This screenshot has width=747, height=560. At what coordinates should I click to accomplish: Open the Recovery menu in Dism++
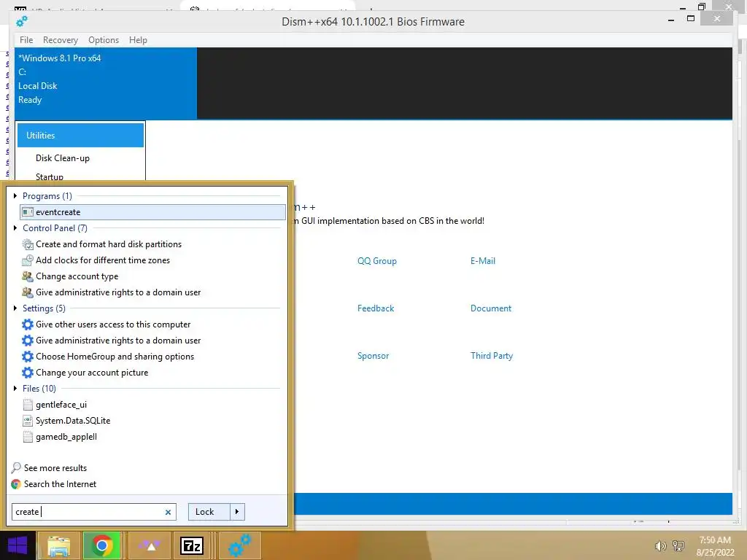point(61,40)
